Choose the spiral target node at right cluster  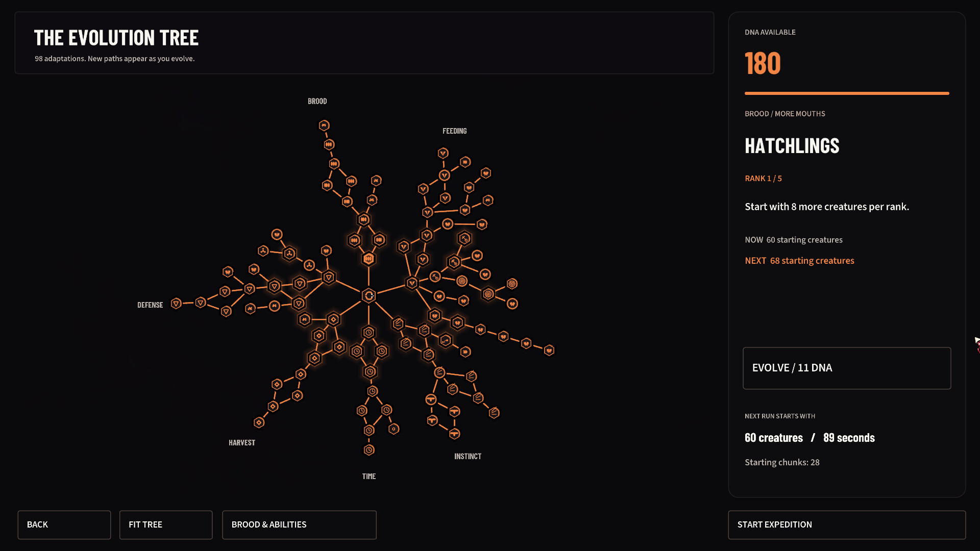[488, 294]
